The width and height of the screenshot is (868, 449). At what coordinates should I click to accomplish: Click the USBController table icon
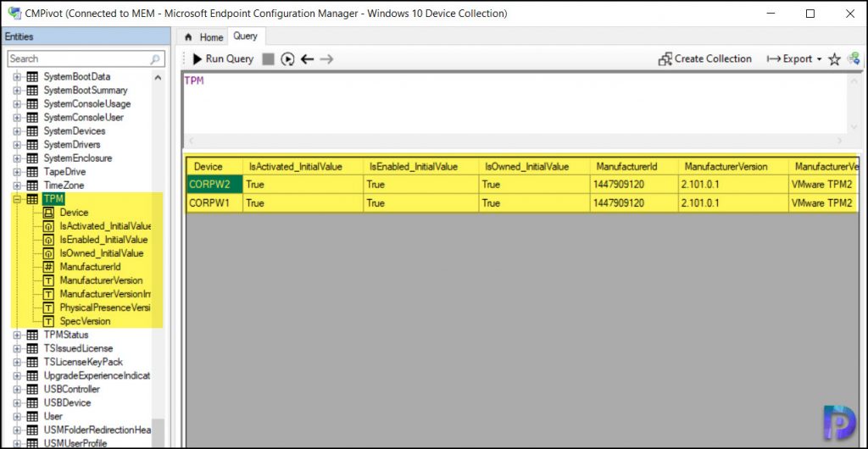pyautogui.click(x=33, y=390)
